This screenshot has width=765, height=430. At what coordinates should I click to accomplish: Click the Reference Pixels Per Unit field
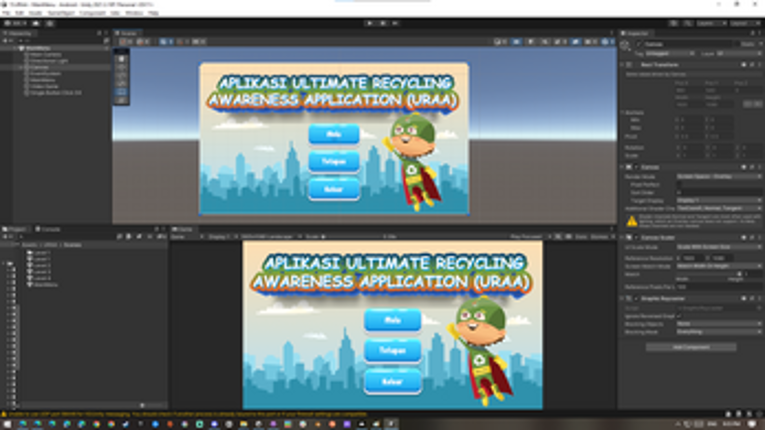click(x=719, y=287)
